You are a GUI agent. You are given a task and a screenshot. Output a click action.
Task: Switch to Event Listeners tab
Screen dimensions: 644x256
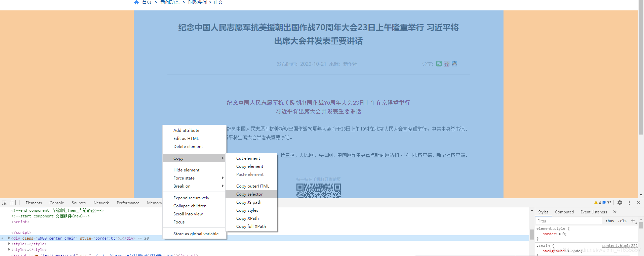594,212
